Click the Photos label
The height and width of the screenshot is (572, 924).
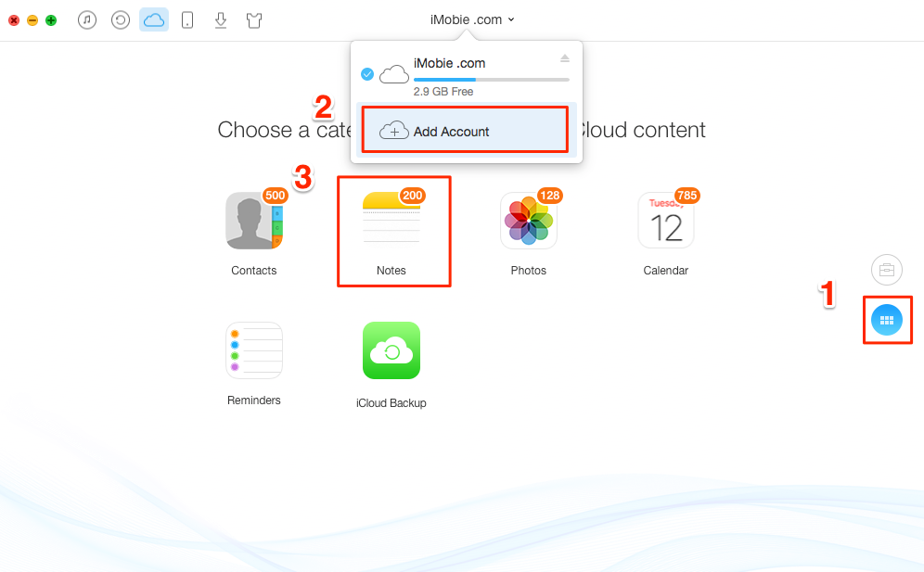[x=529, y=271]
